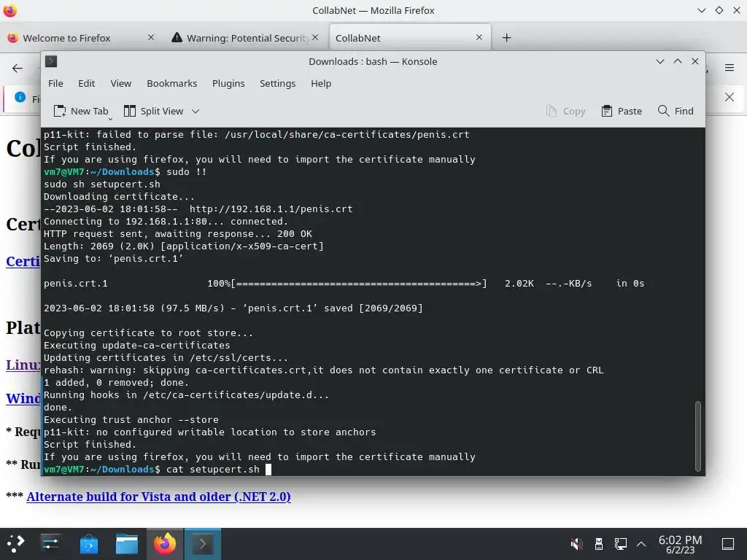Dismiss the Firefox notification bar

[729, 97]
